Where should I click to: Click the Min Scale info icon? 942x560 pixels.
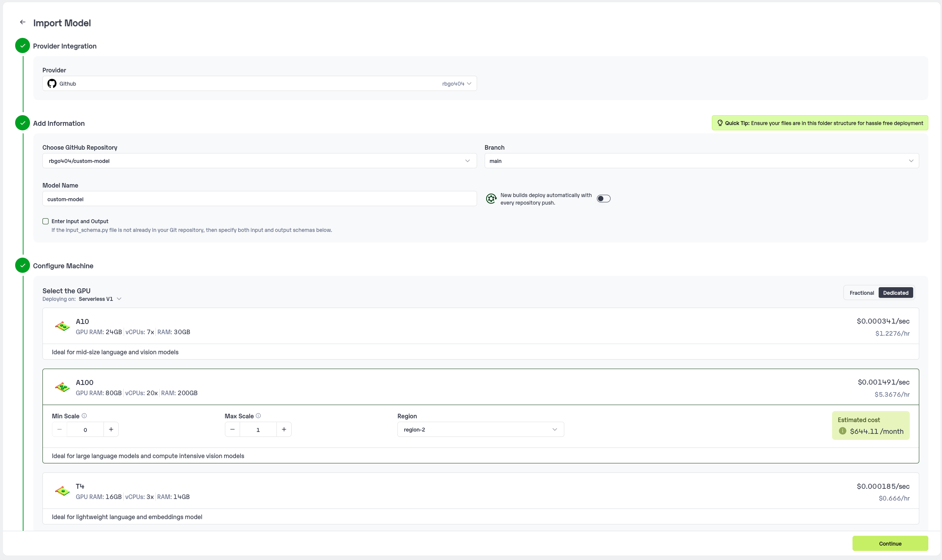(84, 416)
